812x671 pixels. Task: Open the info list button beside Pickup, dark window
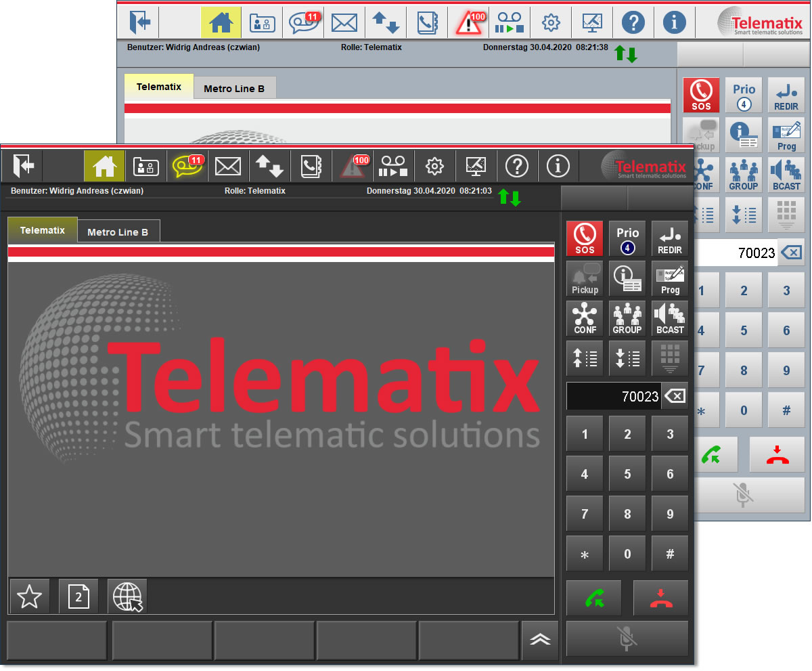click(x=627, y=278)
